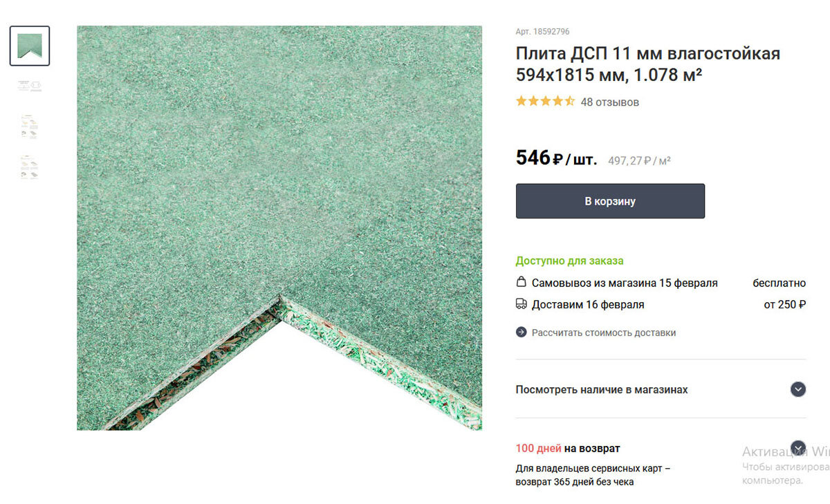
Task: Click the yellow star rating
Action: tap(545, 102)
